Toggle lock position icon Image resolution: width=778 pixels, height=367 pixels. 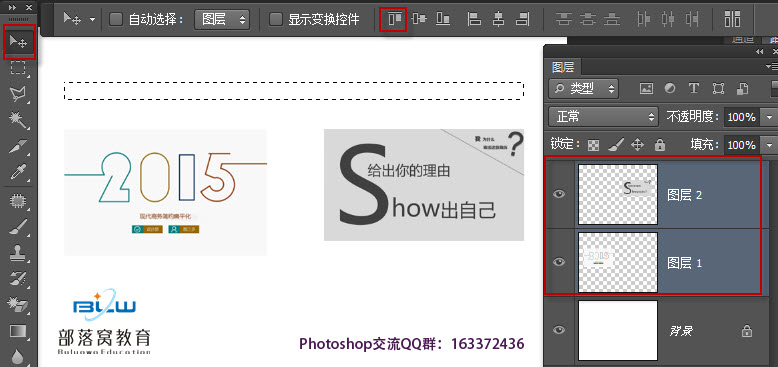638,145
